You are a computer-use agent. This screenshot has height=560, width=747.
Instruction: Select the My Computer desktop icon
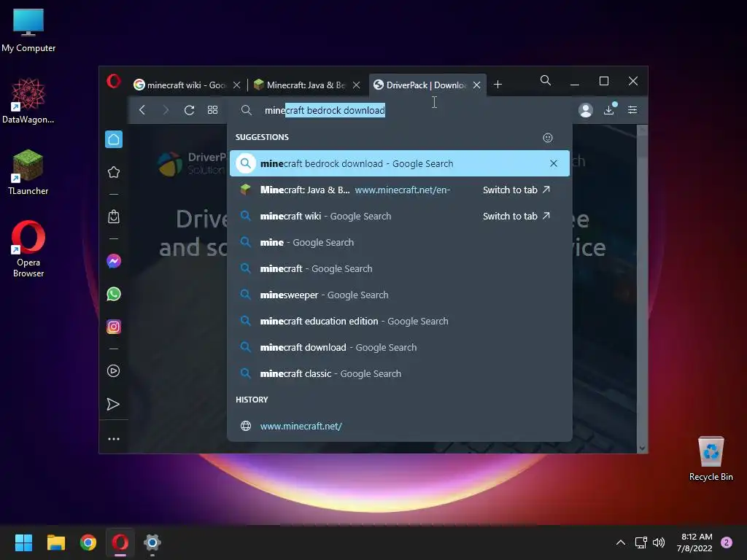[28, 30]
